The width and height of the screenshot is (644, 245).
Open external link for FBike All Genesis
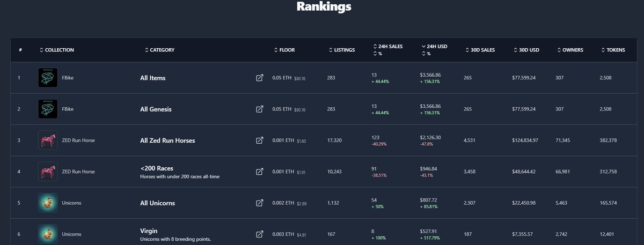[259, 109]
